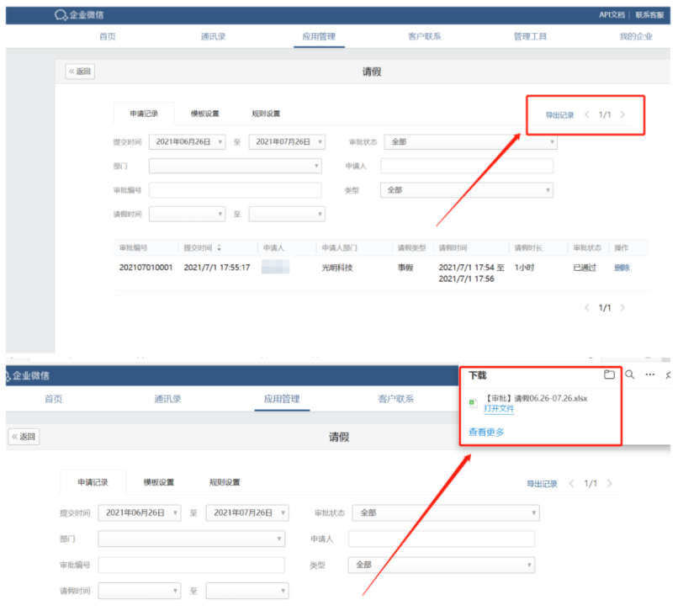Expand the 审批状态 全部 dropdown in top screenshot
The image size is (678, 616).
point(470,142)
